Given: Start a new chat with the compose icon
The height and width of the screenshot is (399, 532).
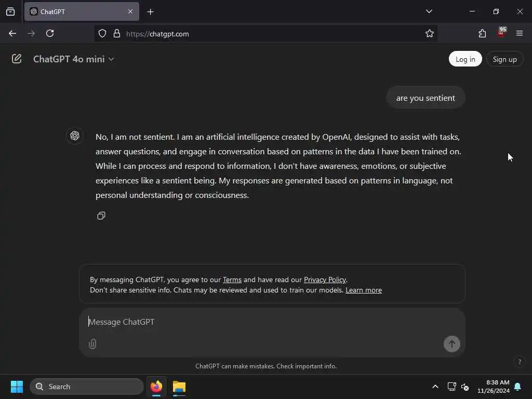Looking at the screenshot, I should click(x=17, y=59).
